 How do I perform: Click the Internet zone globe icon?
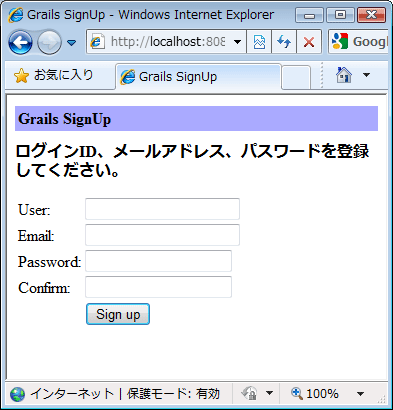(17, 394)
